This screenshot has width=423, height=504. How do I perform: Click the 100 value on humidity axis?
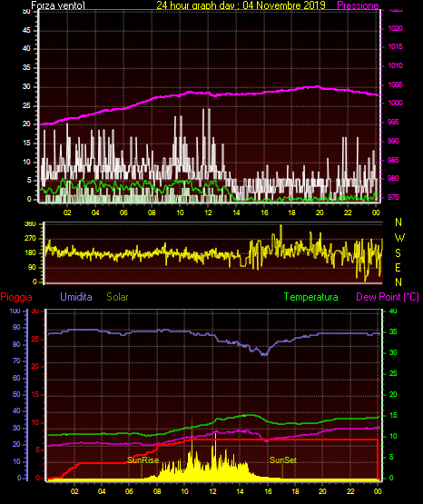(15, 311)
